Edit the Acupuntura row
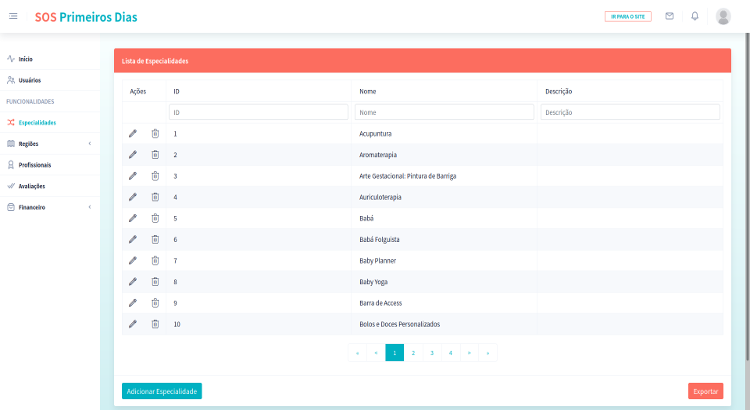 133,133
